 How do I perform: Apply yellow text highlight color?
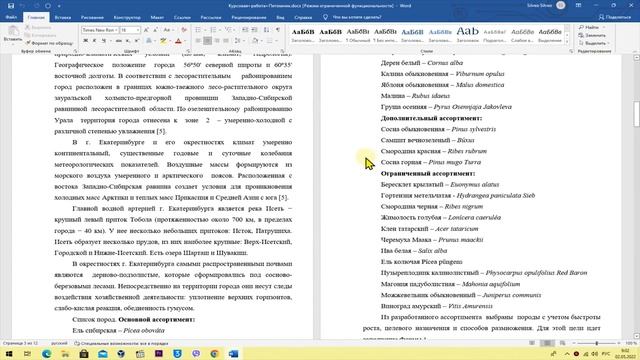tap(163, 41)
